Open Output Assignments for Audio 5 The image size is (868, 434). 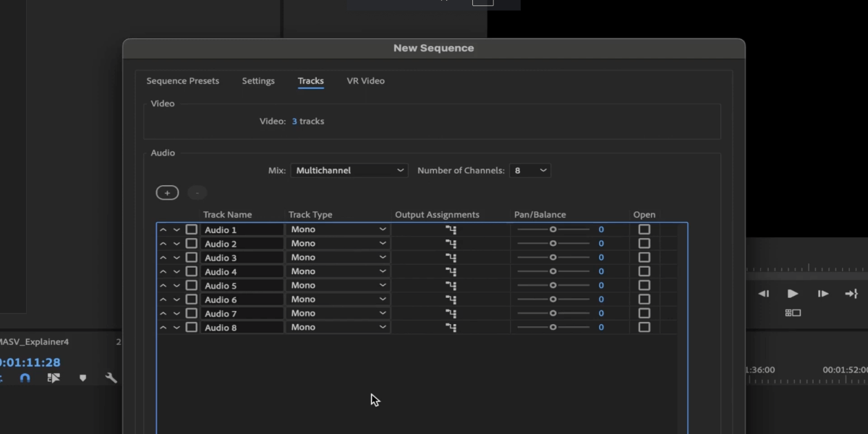pos(451,286)
